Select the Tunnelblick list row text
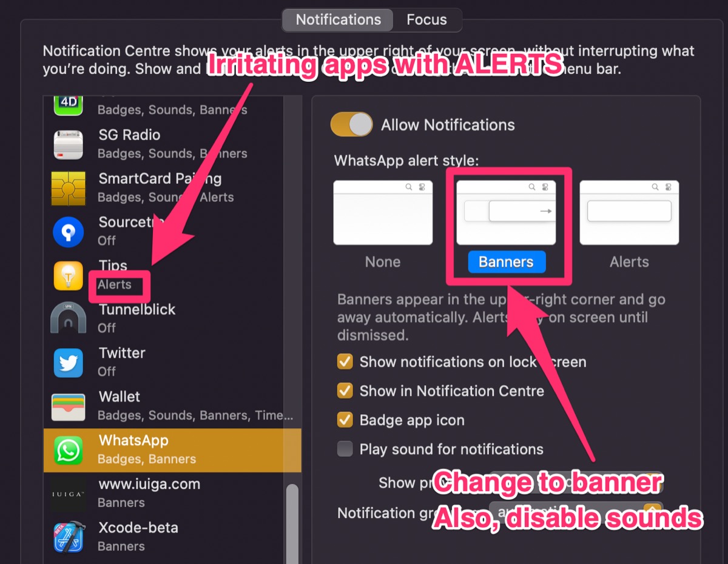Viewport: 728px width, 564px height. [x=137, y=318]
